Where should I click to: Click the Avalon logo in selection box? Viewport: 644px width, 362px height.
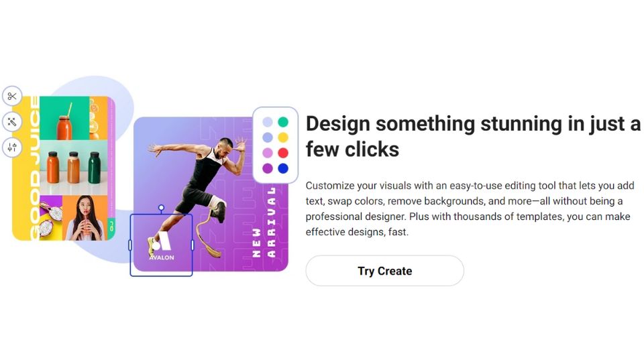tap(162, 246)
